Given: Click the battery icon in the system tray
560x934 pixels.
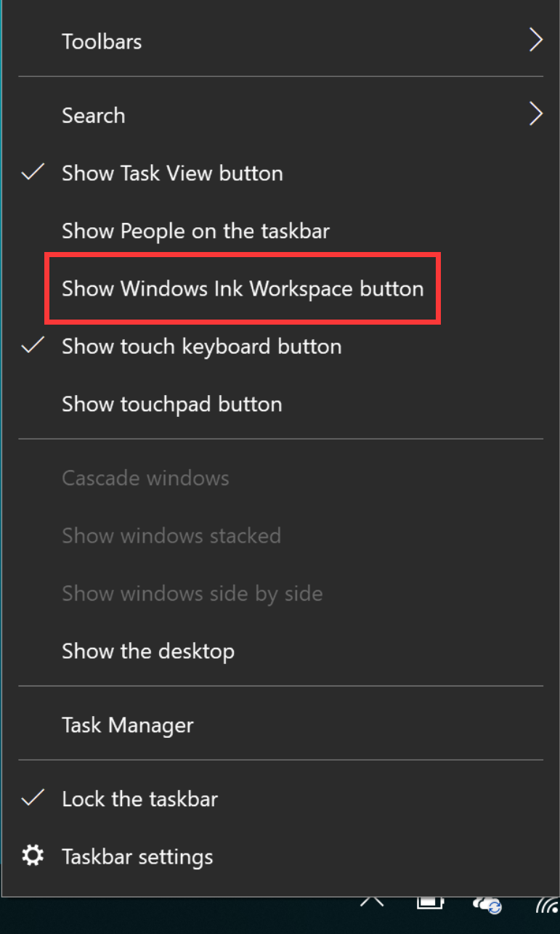Looking at the screenshot, I should (429, 903).
